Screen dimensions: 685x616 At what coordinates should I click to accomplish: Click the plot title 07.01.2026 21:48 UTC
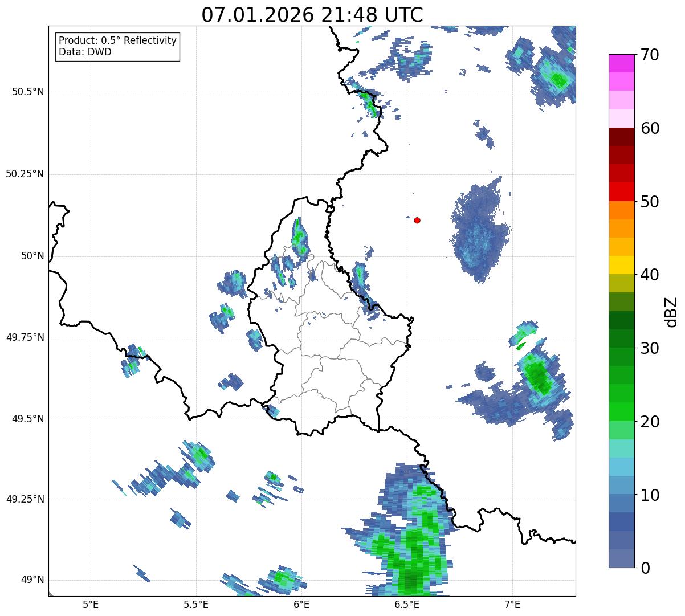(312, 14)
